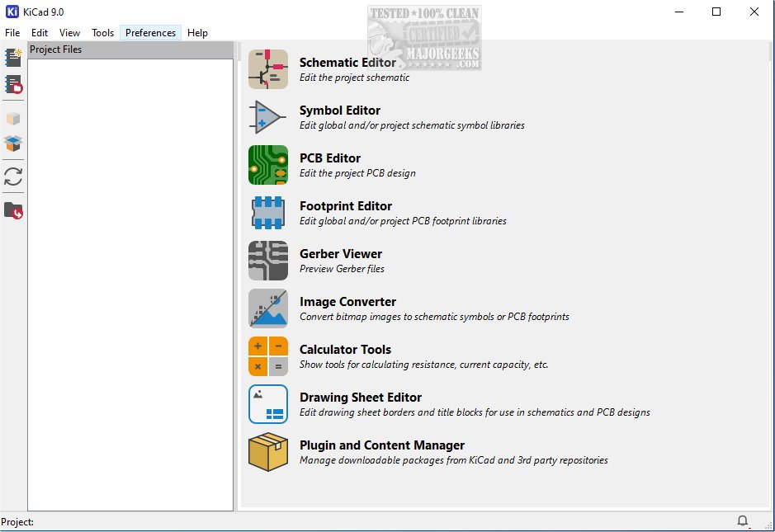
Task: Archive the project using the sidebar icon
Action: [13, 118]
